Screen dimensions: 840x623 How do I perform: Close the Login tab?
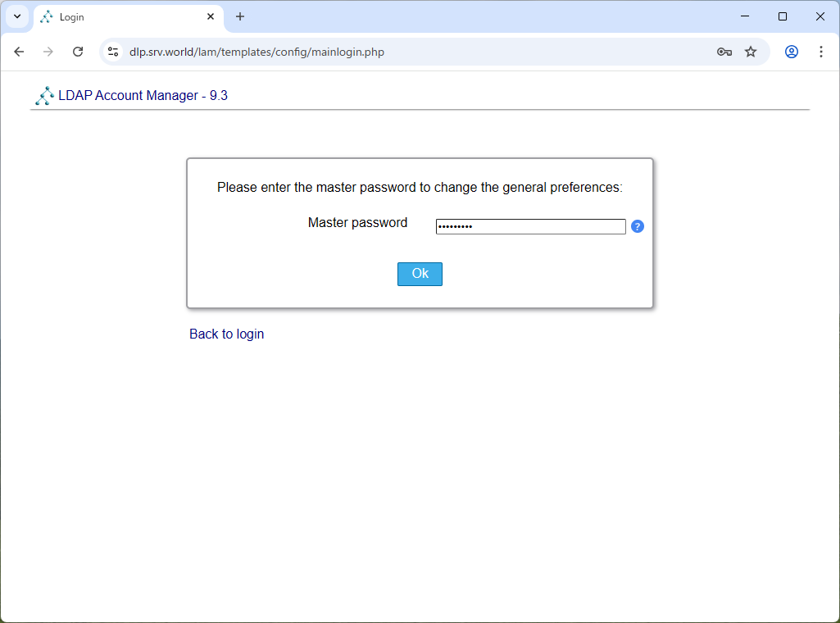click(211, 16)
